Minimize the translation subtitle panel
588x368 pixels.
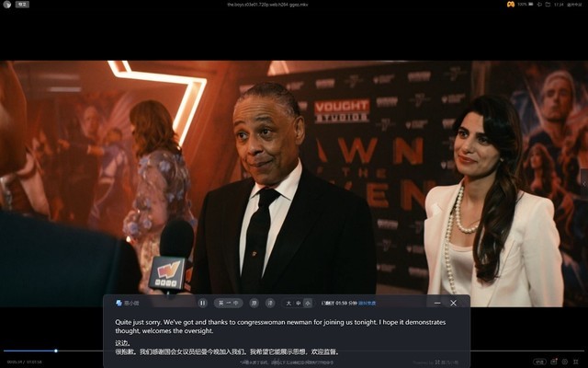coord(437,303)
